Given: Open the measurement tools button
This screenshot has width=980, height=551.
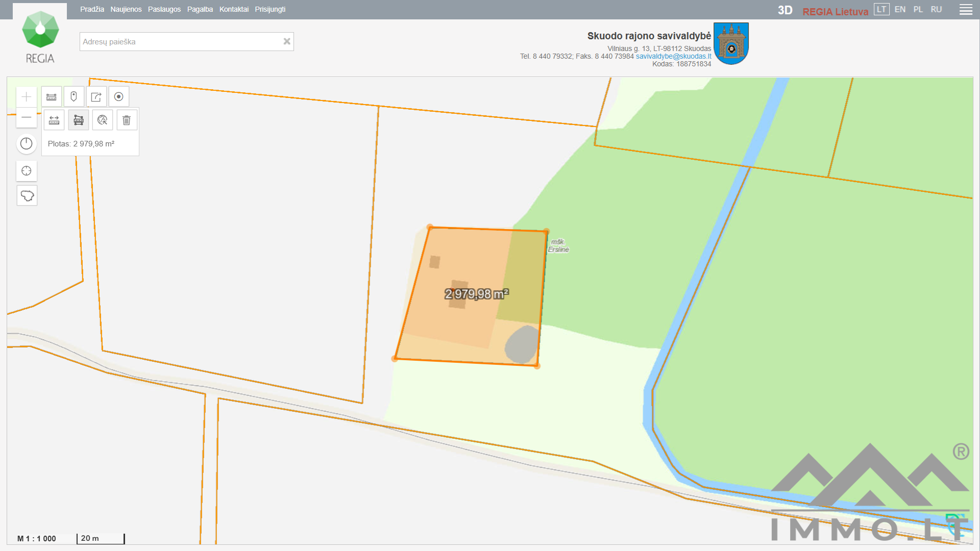Looking at the screenshot, I should pyautogui.click(x=52, y=97).
